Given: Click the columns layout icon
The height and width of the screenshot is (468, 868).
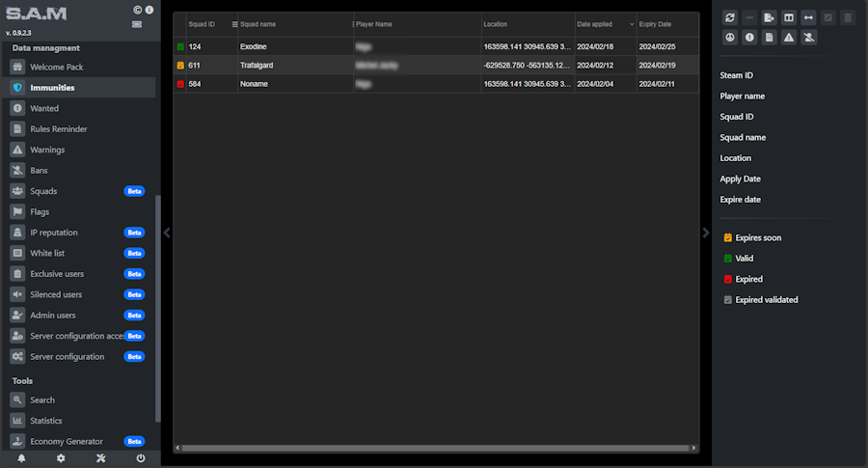Looking at the screenshot, I should pyautogui.click(x=789, y=17).
